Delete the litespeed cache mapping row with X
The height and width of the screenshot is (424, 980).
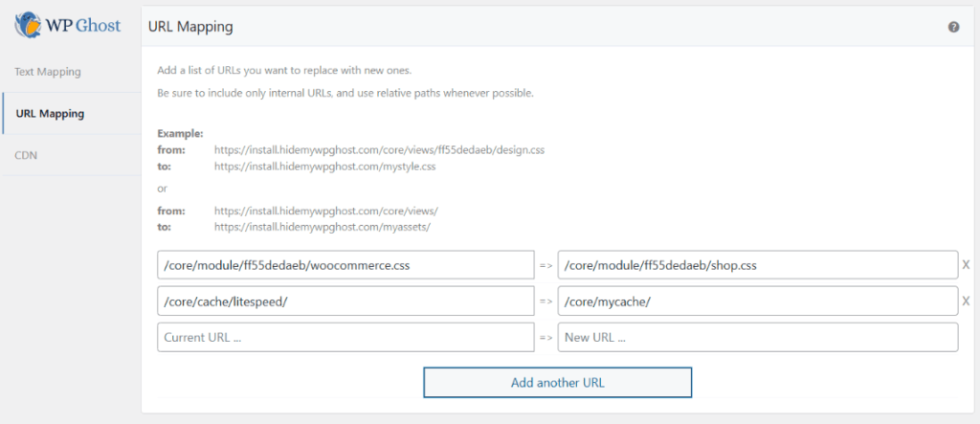coord(966,301)
